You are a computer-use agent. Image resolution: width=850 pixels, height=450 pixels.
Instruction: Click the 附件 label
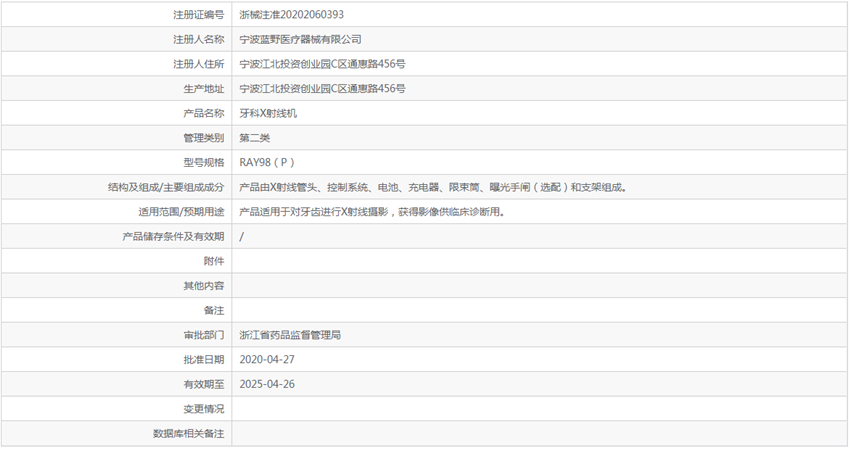[214, 261]
